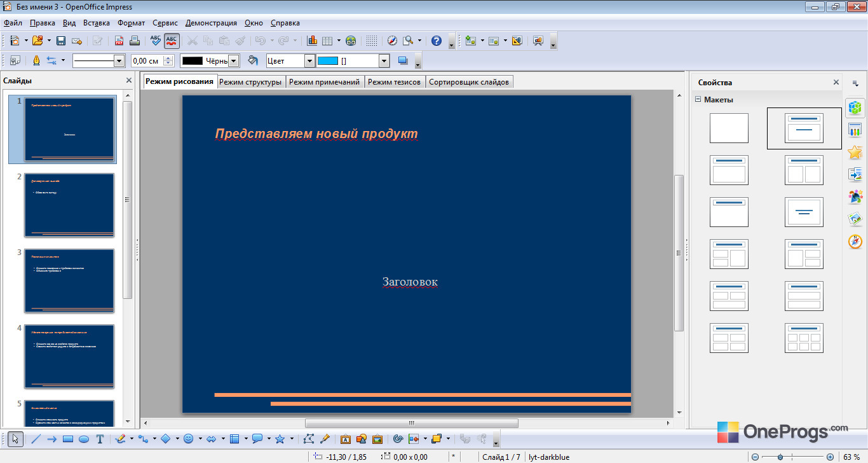Toggle Edit Points tool
This screenshot has height=463, width=868.
pyautogui.click(x=309, y=439)
